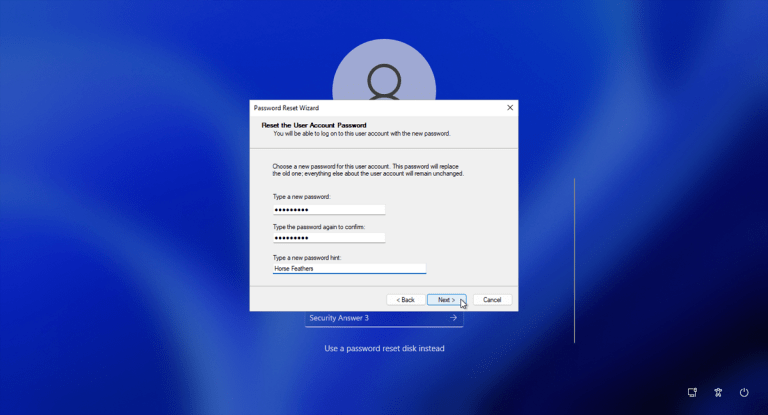
Task: Focus the new password field
Action: tap(329, 210)
